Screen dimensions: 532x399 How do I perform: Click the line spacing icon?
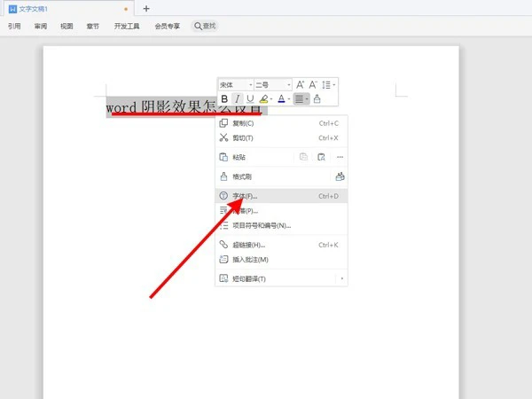pos(325,84)
